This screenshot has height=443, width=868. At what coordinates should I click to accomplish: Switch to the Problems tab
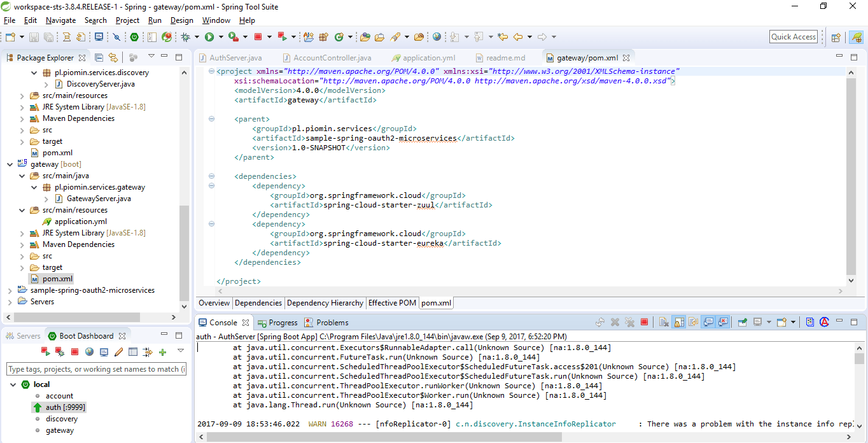326,323
